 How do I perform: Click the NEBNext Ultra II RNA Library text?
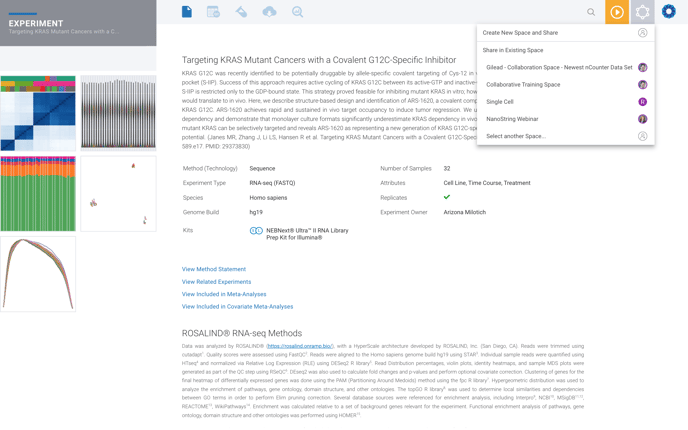coord(307,234)
